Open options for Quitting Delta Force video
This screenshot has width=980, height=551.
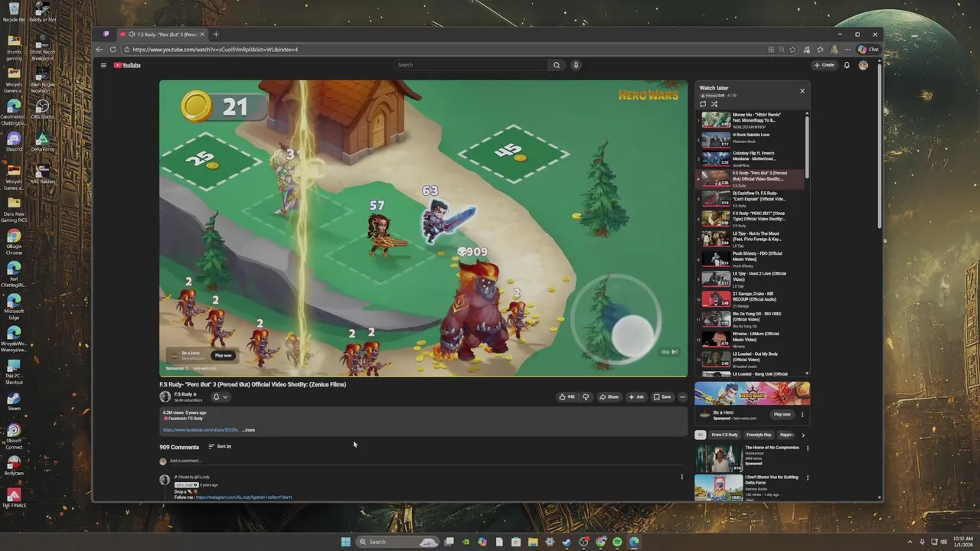click(807, 478)
